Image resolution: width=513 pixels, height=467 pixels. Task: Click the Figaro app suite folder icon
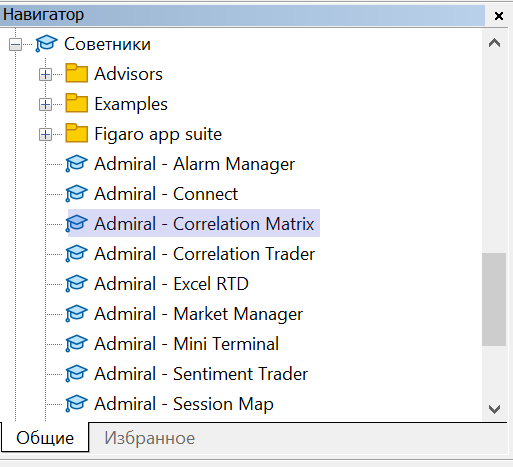77,133
